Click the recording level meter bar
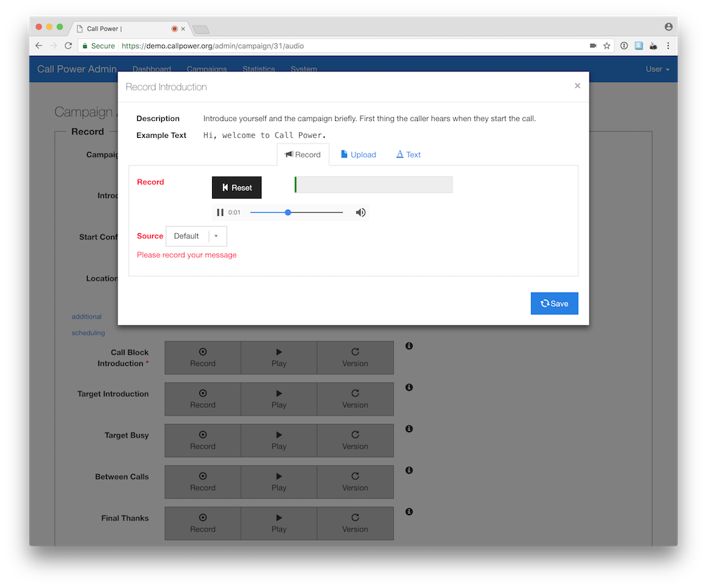Screen dimensions: 707x588 (x=373, y=185)
